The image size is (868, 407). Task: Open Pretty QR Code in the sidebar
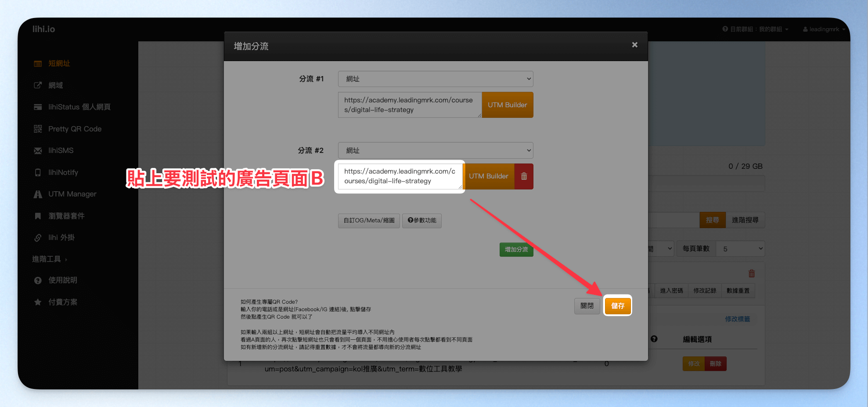(75, 129)
